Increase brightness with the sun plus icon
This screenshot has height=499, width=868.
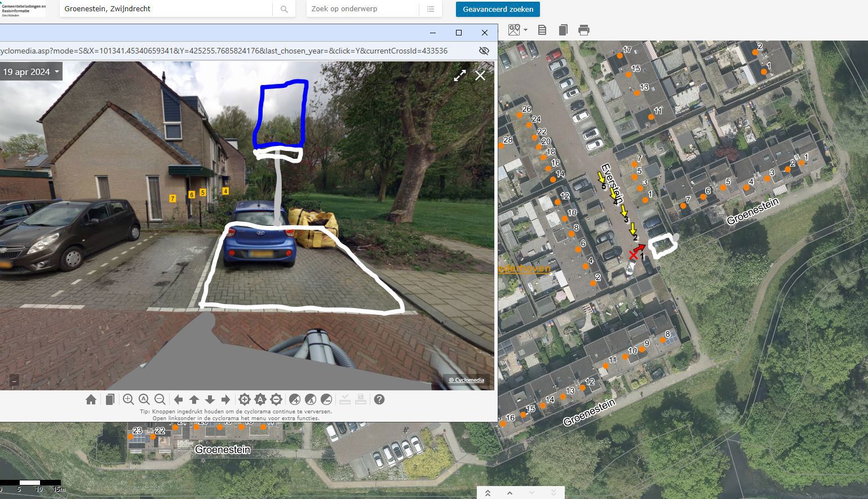click(244, 399)
